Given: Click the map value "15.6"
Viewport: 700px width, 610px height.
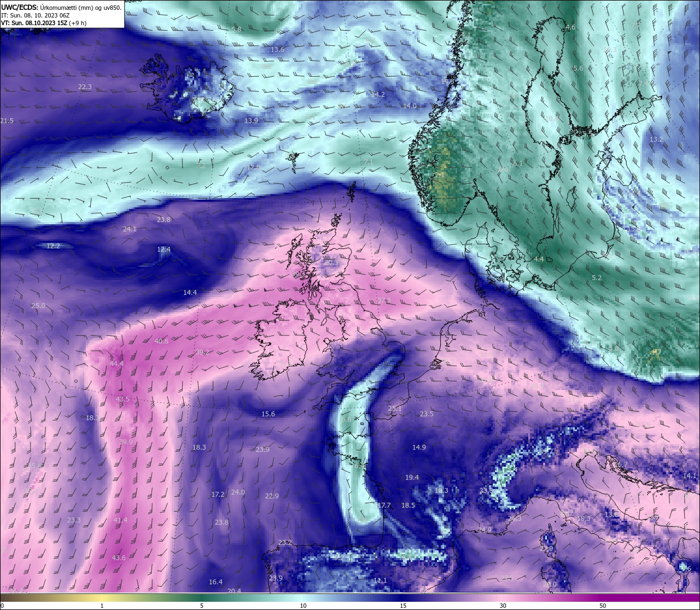Looking at the screenshot, I should (268, 414).
